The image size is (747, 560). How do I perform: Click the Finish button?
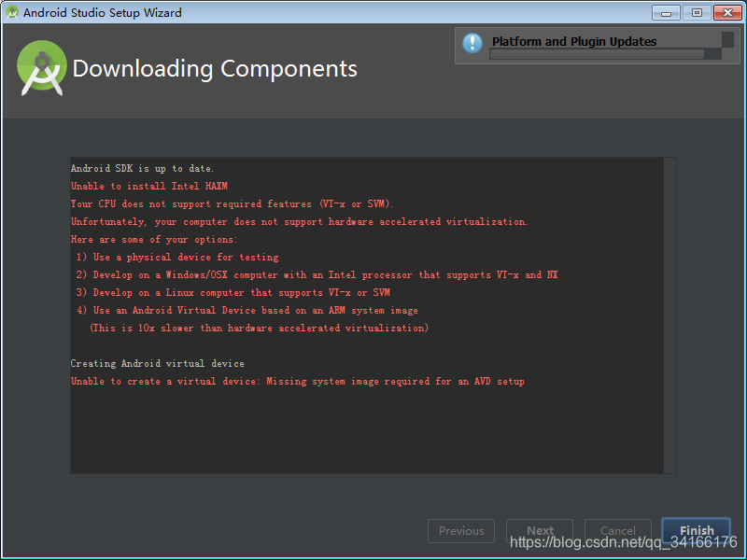(696, 530)
